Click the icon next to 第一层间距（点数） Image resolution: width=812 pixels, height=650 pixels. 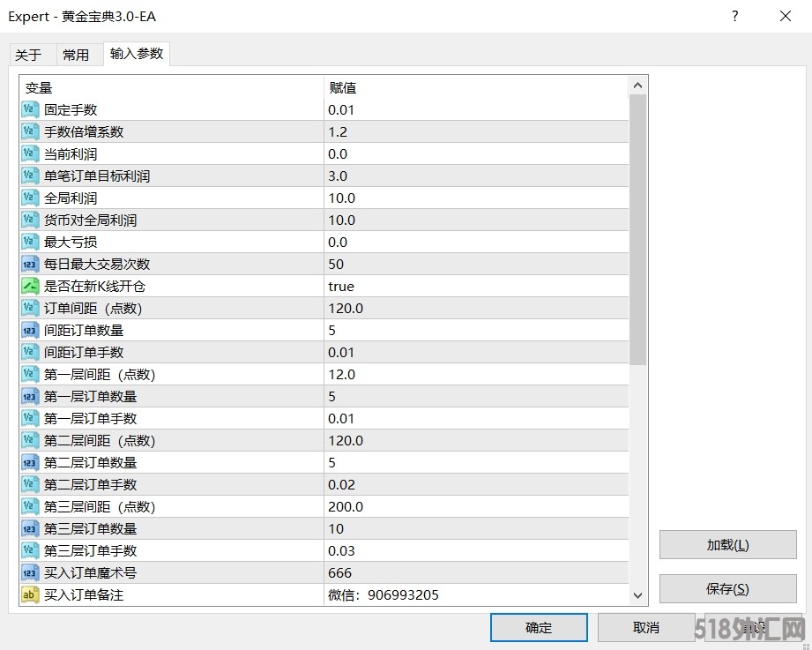[x=30, y=375]
